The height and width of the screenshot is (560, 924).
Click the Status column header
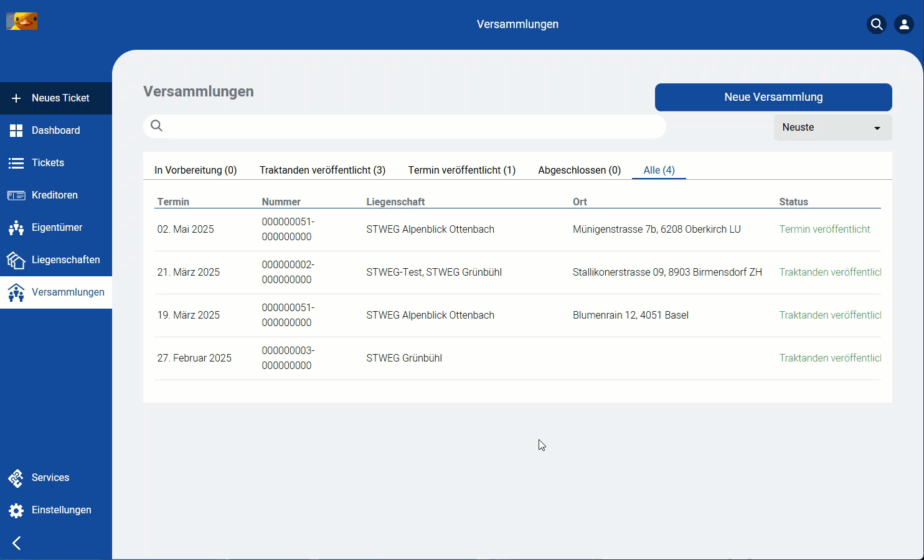tap(793, 202)
